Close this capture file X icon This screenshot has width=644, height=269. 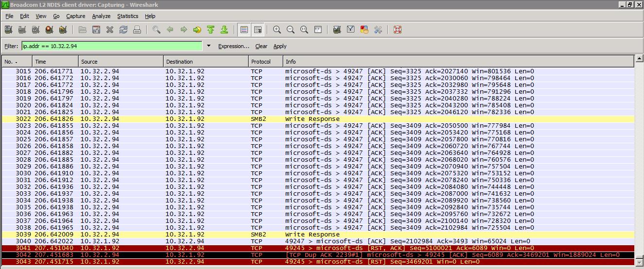point(110,30)
